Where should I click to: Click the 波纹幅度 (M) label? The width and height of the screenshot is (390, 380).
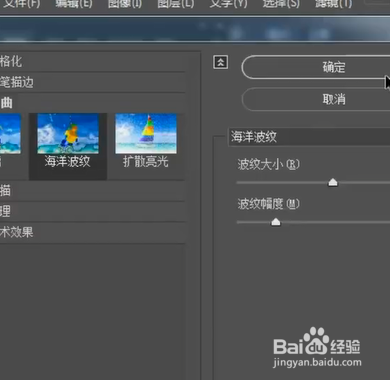pos(268,204)
